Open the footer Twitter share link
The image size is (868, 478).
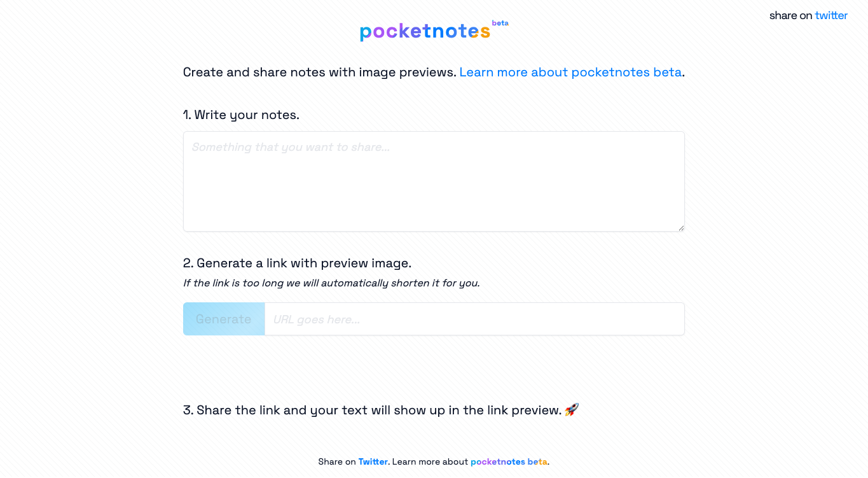[373, 461]
